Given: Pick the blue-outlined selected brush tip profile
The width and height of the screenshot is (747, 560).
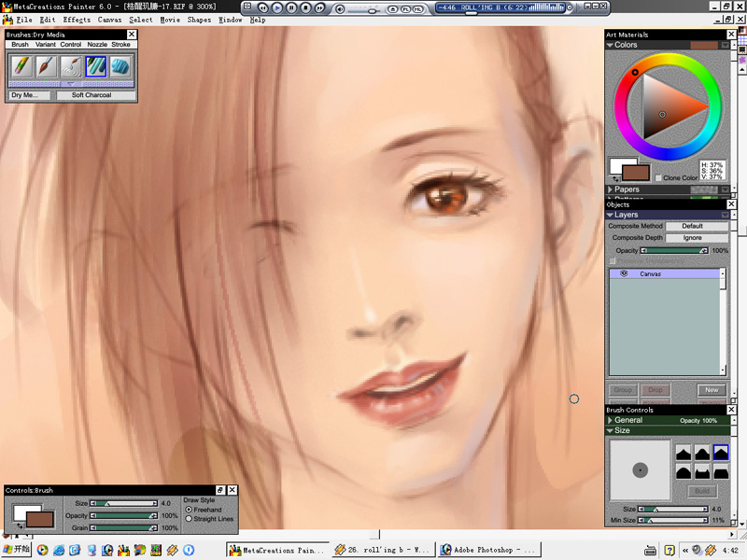Looking at the screenshot, I should point(721,453).
